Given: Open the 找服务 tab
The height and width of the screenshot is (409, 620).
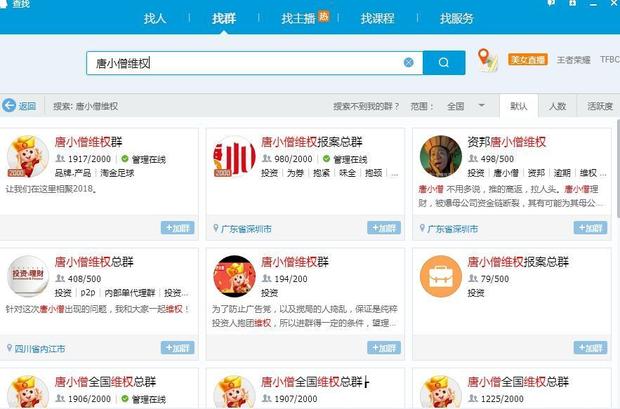Looking at the screenshot, I should coord(457,18).
